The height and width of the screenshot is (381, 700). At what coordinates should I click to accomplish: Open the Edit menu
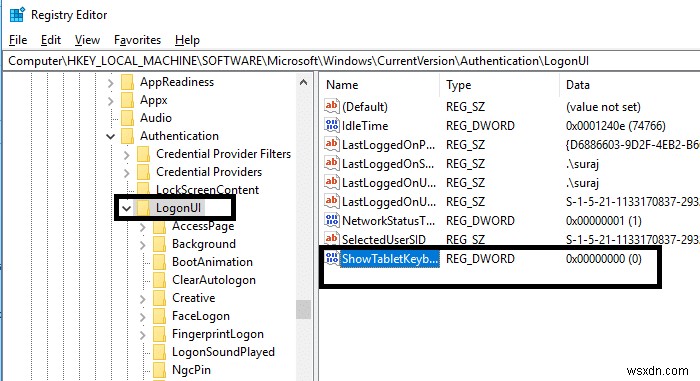pyautogui.click(x=50, y=40)
